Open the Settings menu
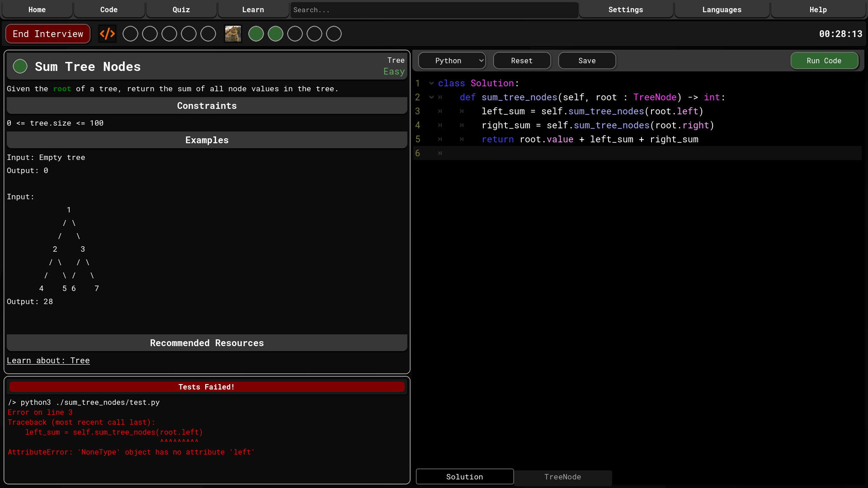868x488 pixels. pos(626,9)
